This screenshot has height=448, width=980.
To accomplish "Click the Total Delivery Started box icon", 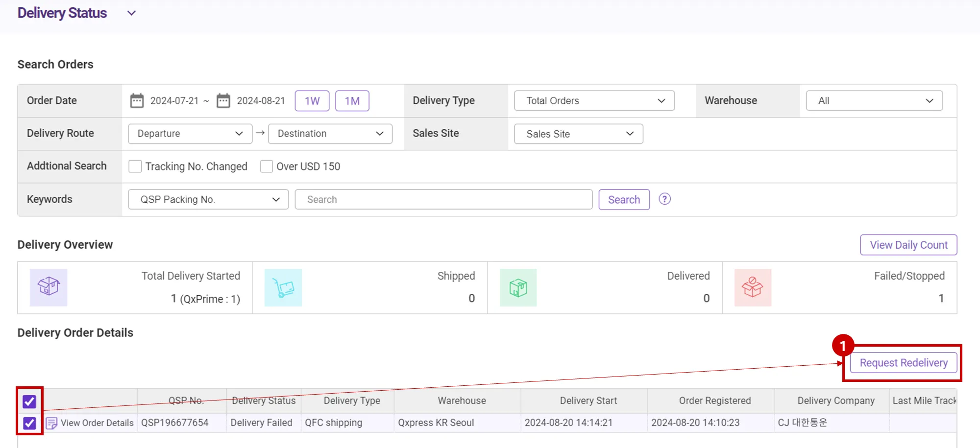I will click(x=49, y=287).
